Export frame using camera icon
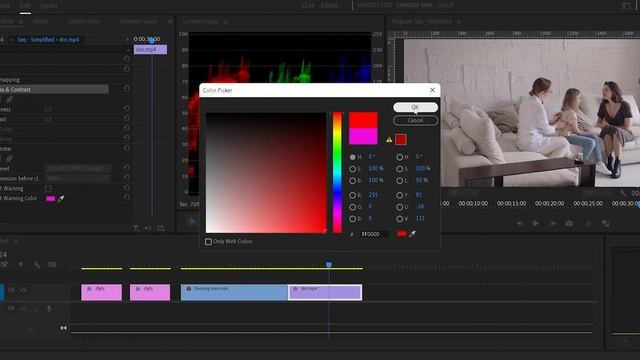Viewport: 640px width, 360px height. [569, 223]
